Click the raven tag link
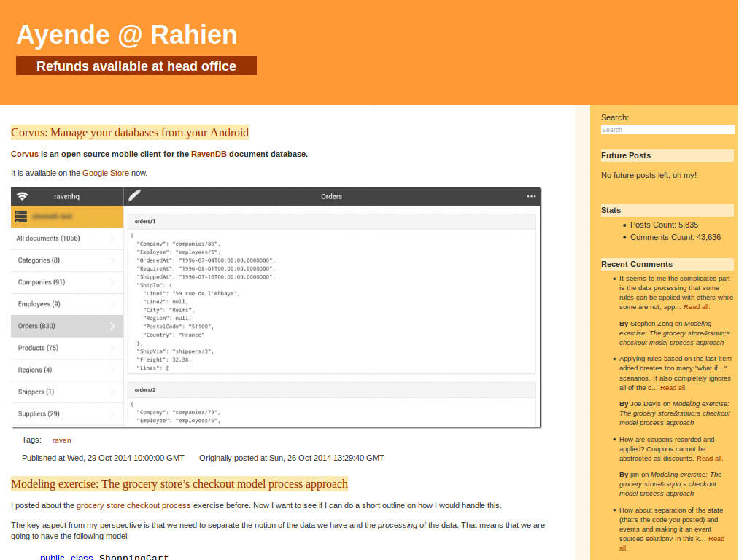The height and width of the screenshot is (560, 747). (61, 440)
